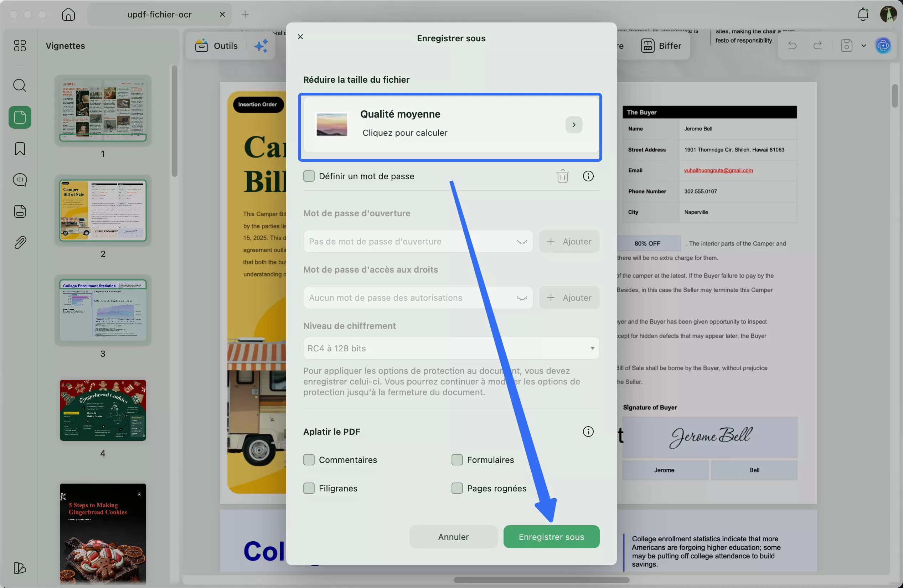This screenshot has height=588, width=903.
Task: Open the Outils menu in the toolbar
Action: (x=216, y=46)
